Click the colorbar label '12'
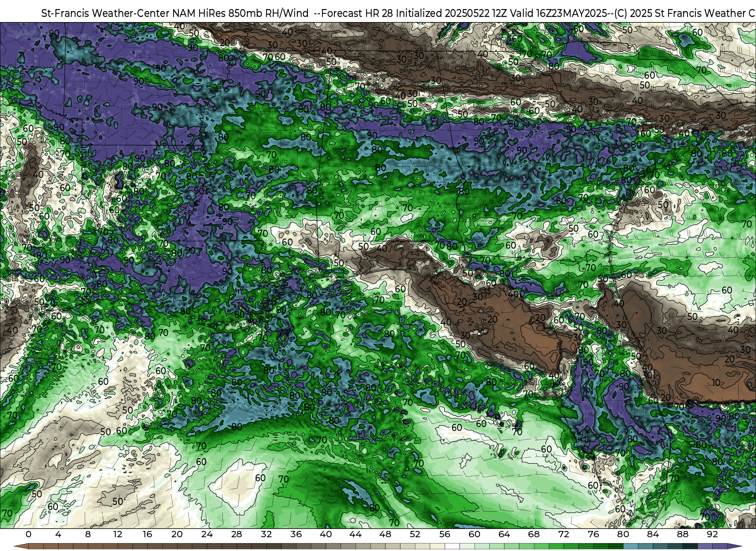Viewport: 756px width, 551px height. 118,534
